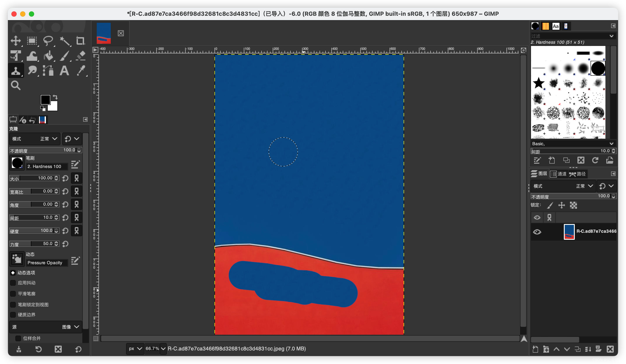Toggle the 硬质边界 checkbox
This screenshot has height=364, width=626.
click(13, 315)
